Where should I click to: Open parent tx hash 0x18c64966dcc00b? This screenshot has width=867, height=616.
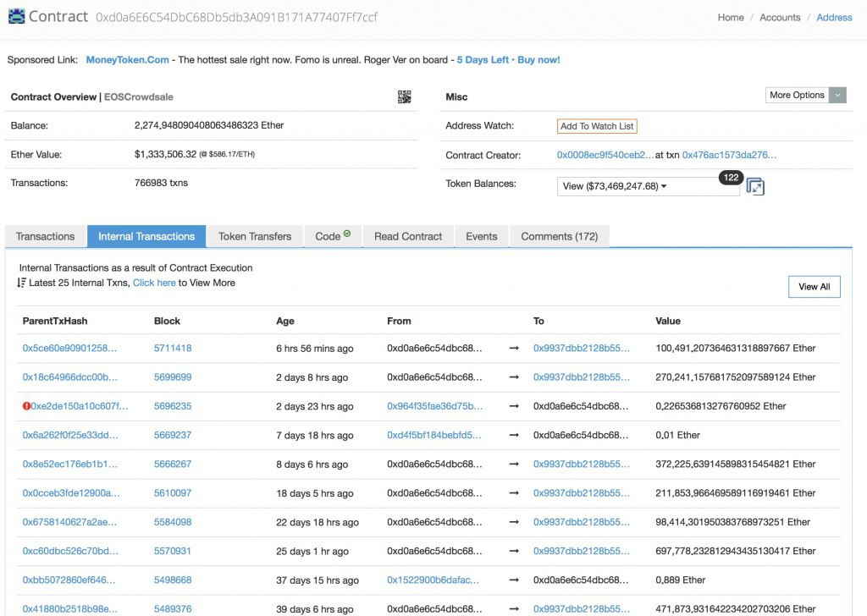[70, 377]
